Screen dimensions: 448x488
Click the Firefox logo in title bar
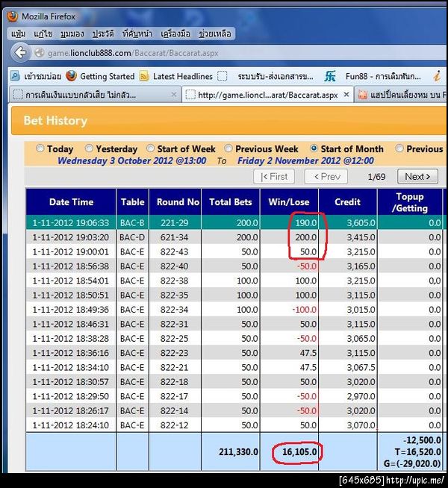[x=13, y=16]
